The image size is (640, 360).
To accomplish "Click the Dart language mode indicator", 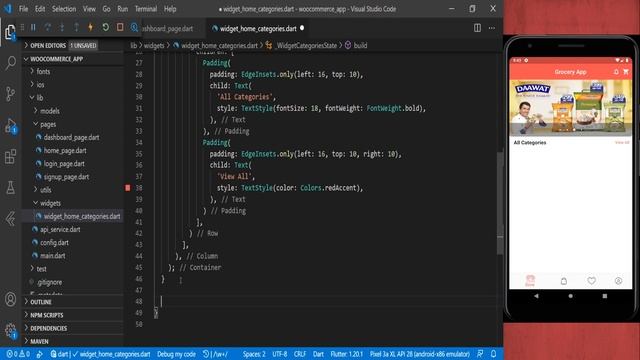I will 318,354.
